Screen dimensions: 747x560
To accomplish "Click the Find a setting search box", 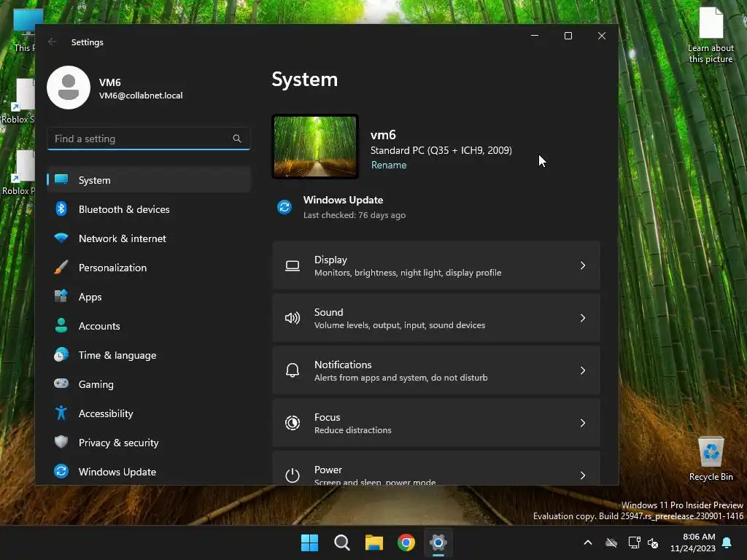I will coord(149,139).
